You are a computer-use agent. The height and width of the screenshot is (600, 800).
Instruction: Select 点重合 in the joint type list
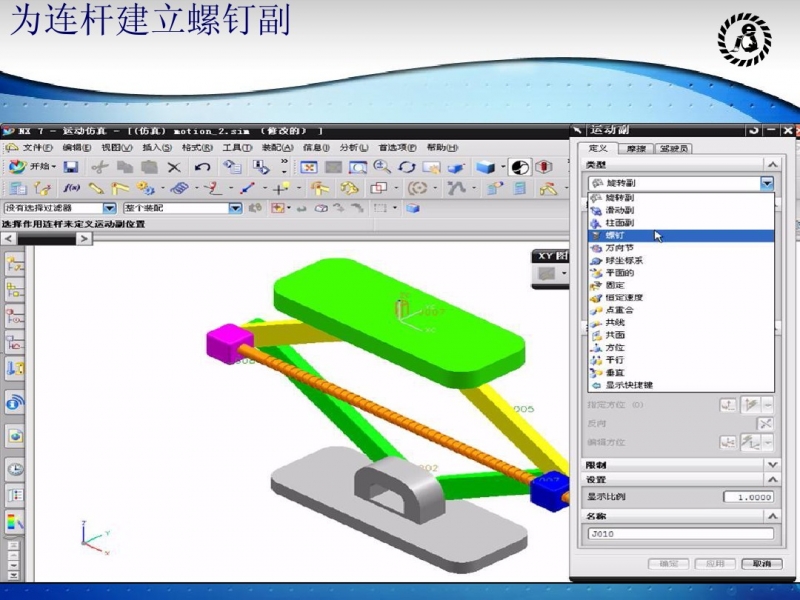point(681,310)
